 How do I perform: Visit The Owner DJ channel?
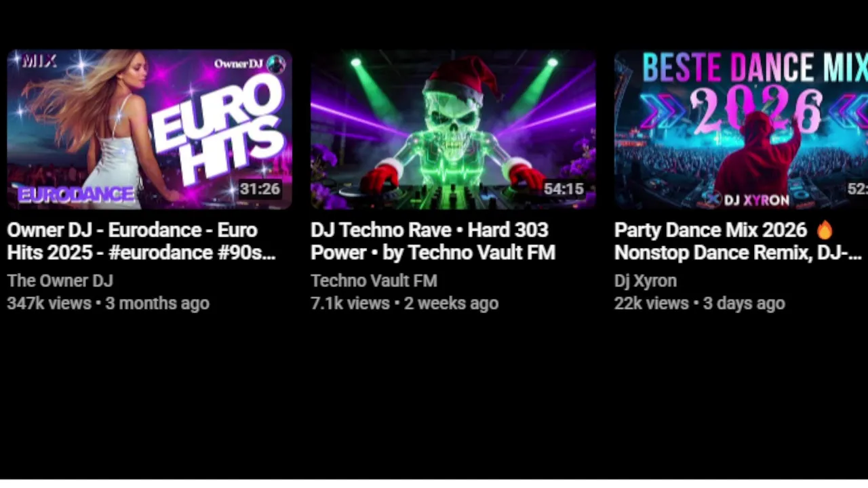60,281
